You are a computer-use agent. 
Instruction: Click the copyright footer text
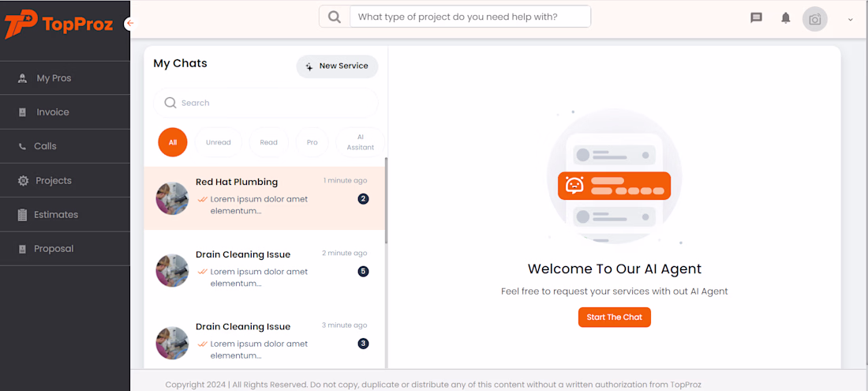point(433,385)
